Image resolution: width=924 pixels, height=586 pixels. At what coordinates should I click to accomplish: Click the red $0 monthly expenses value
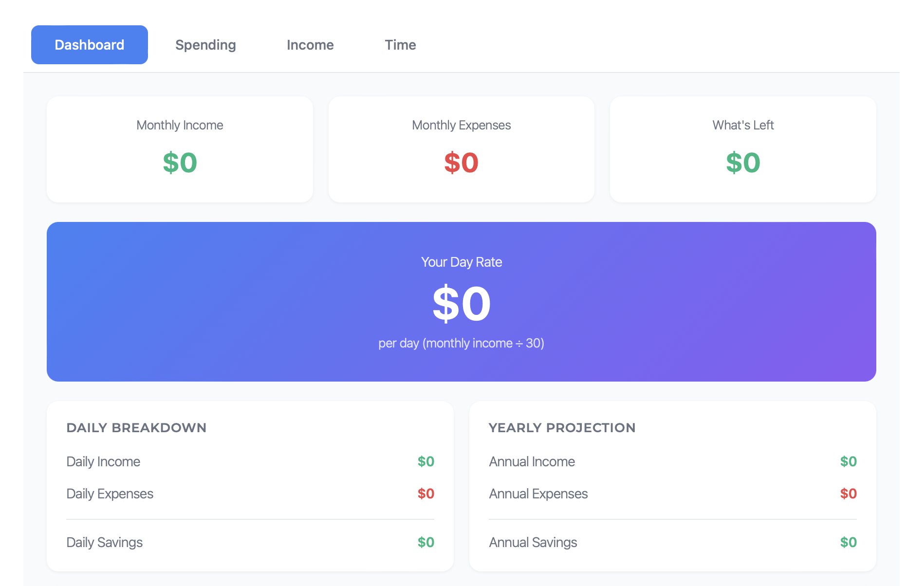click(x=461, y=163)
